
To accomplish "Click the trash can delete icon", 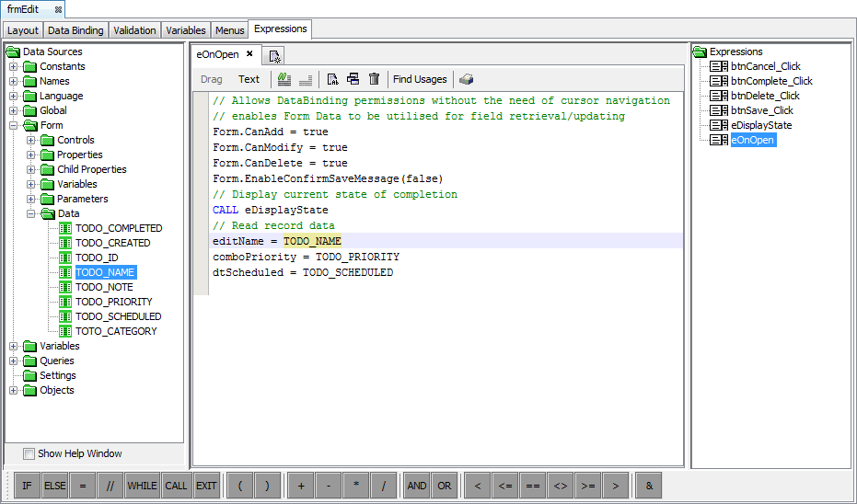I will coord(374,79).
